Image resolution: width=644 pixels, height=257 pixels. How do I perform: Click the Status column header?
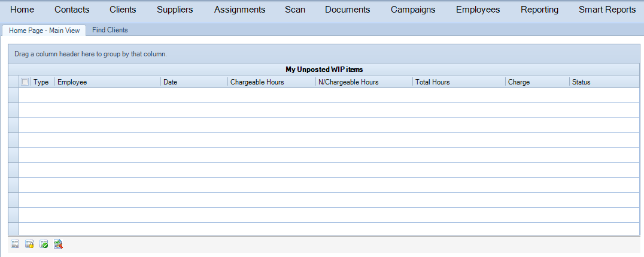604,82
